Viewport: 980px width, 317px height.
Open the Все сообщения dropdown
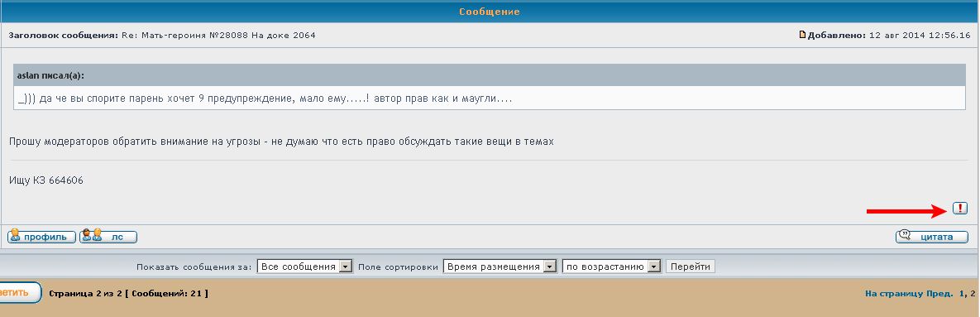tap(305, 267)
